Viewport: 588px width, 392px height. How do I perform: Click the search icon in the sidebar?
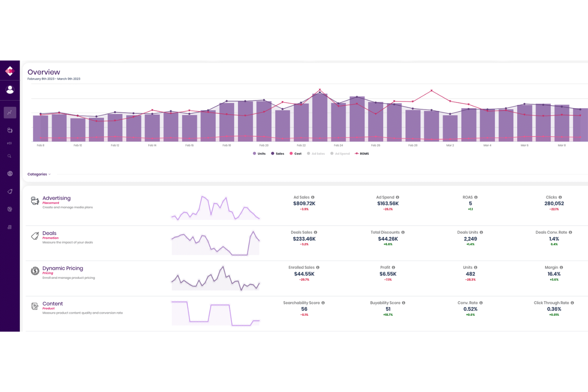(x=10, y=156)
